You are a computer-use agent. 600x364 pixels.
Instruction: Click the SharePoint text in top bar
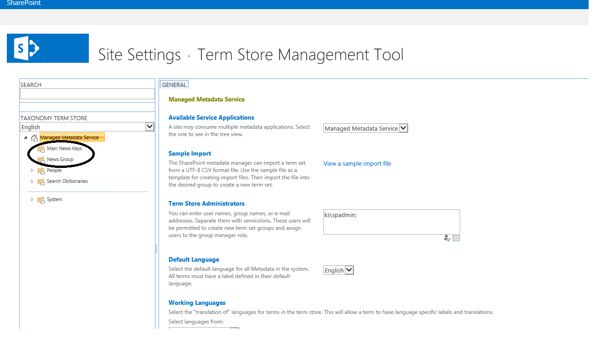[24, 3]
